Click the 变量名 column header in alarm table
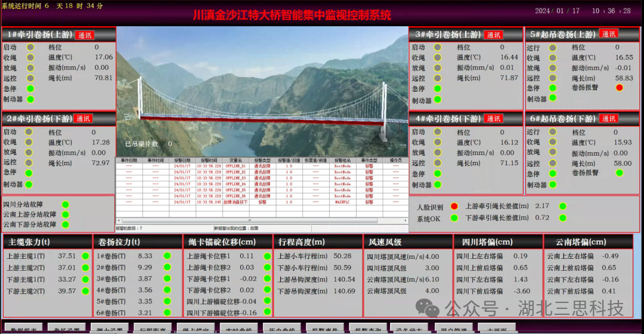The image size is (644, 334). 236,160
